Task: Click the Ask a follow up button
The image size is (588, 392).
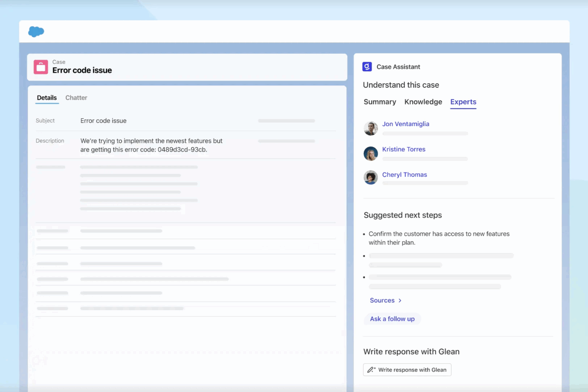Action: pos(392,318)
